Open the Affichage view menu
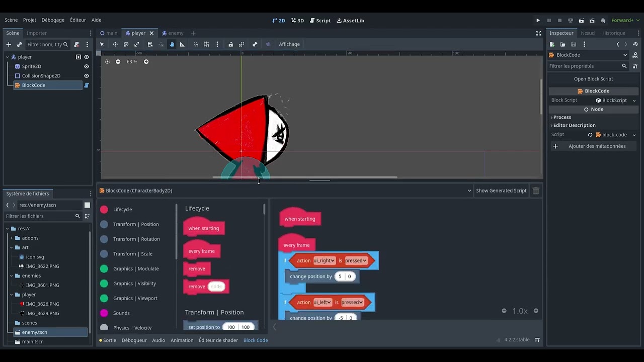Image resolution: width=644 pixels, height=362 pixels. tap(289, 44)
